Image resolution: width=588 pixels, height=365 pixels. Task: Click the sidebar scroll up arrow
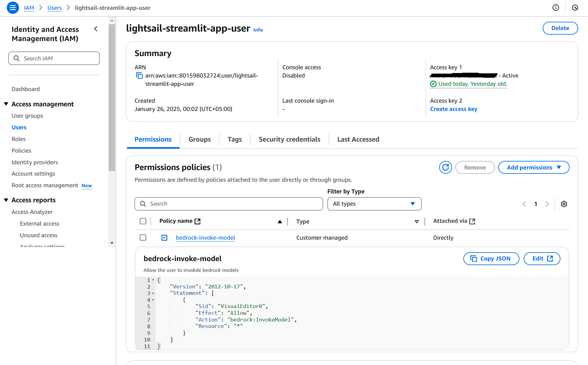tap(112, 21)
